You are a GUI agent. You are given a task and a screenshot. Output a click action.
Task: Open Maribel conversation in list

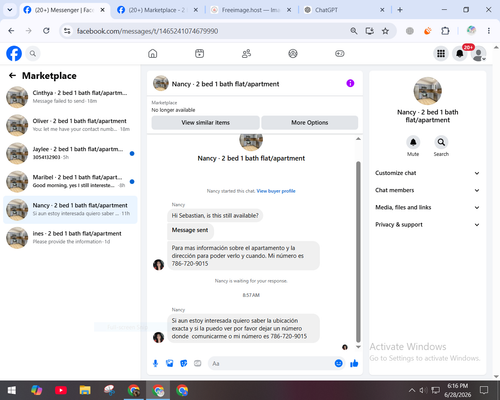coord(70,181)
